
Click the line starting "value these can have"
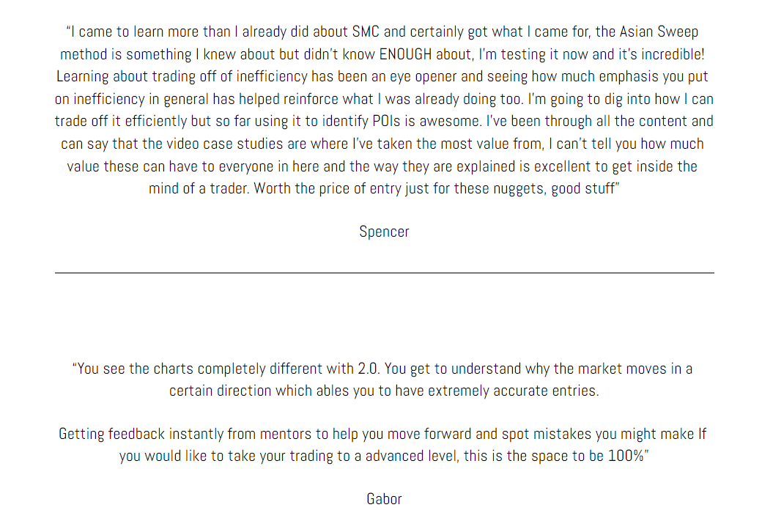click(x=382, y=166)
